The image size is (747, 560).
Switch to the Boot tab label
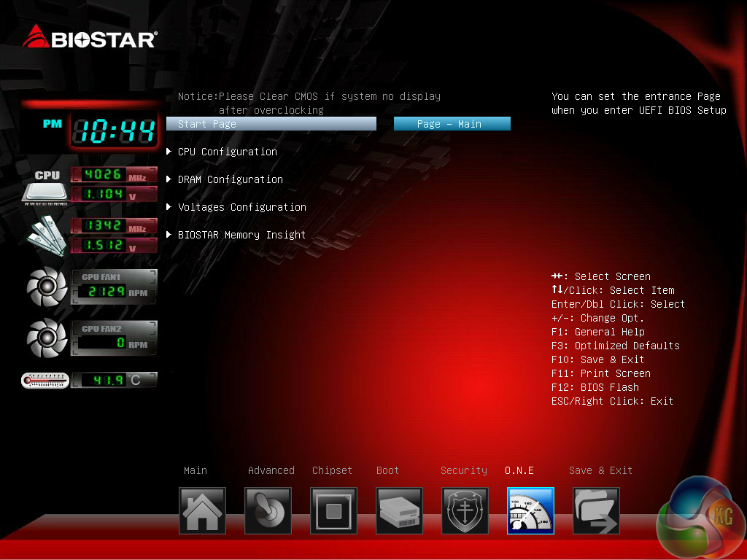click(387, 470)
